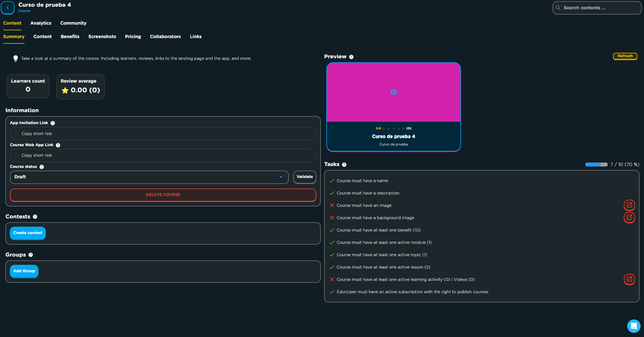Expand the Course status Draft dropdown

149,177
